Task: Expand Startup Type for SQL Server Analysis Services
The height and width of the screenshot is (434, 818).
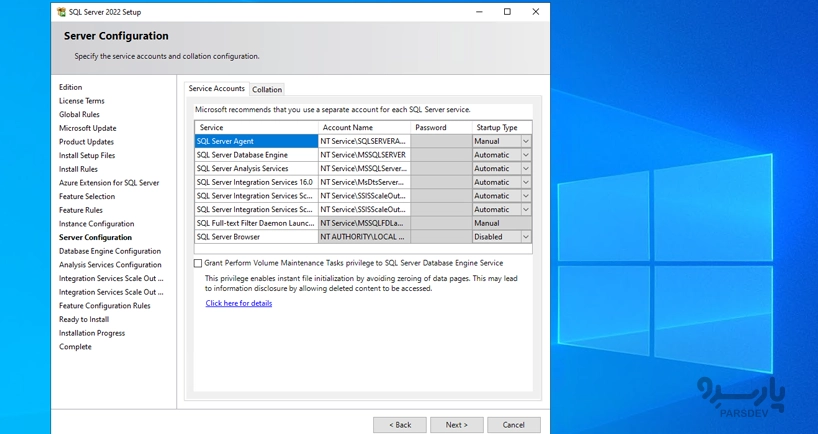Action: (526, 169)
